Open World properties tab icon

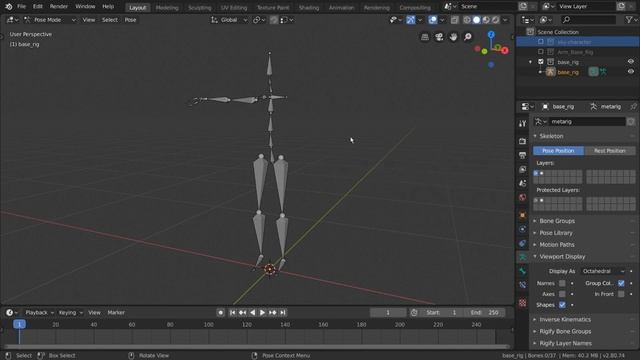[522, 197]
